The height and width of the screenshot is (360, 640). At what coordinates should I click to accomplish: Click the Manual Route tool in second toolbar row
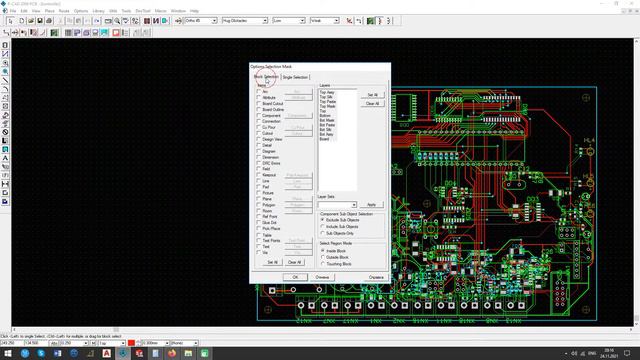6,33
